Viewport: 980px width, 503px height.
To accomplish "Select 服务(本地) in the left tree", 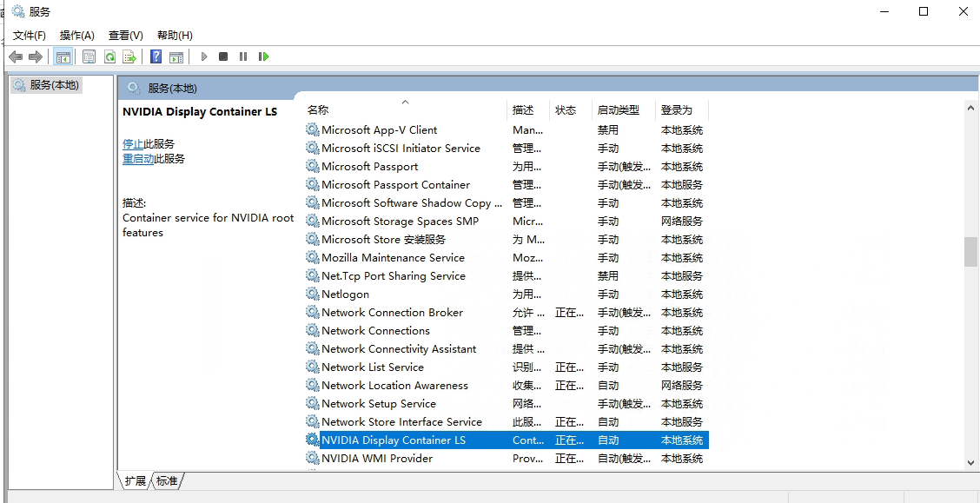I will point(47,85).
